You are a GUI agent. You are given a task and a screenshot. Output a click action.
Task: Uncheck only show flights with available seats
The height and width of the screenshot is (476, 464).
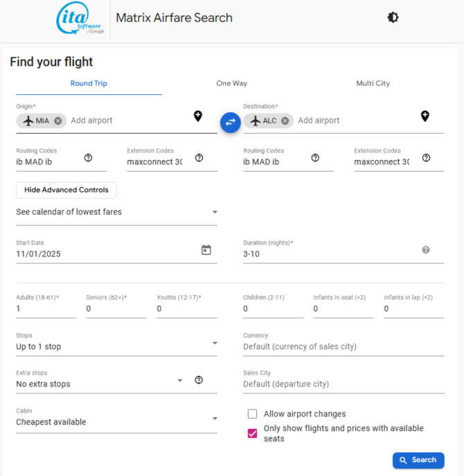tap(252, 433)
